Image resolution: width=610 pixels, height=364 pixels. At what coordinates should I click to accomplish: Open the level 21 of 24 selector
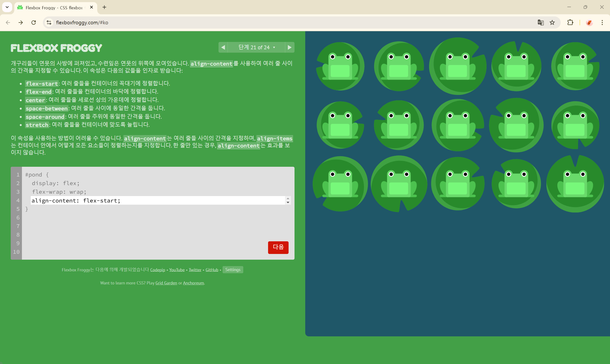click(x=256, y=47)
